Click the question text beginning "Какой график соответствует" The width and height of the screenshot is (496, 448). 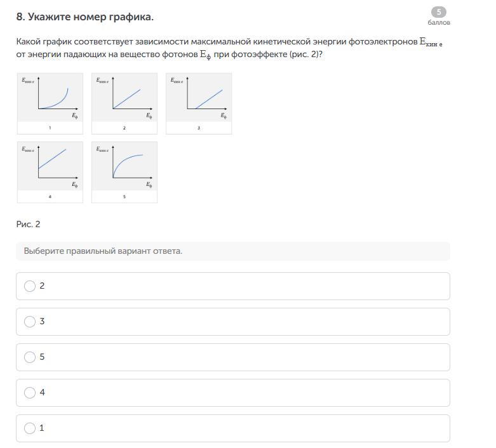(216, 42)
